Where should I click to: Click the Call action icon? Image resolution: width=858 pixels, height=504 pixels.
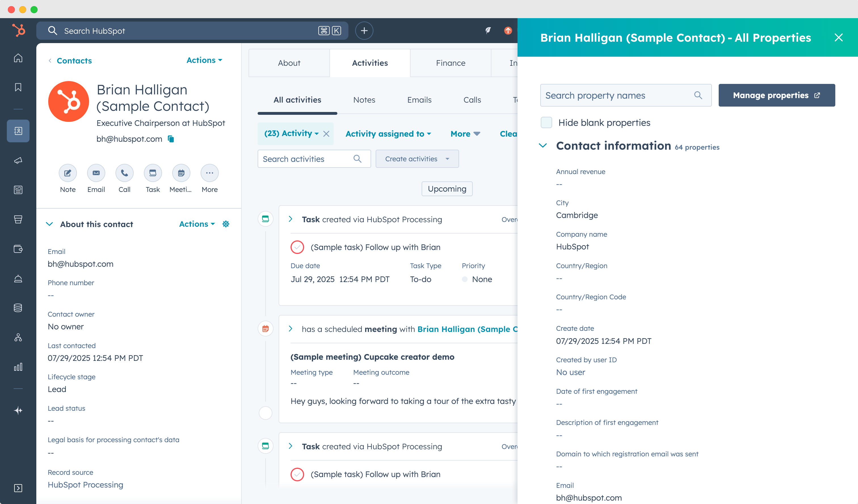pos(124,173)
